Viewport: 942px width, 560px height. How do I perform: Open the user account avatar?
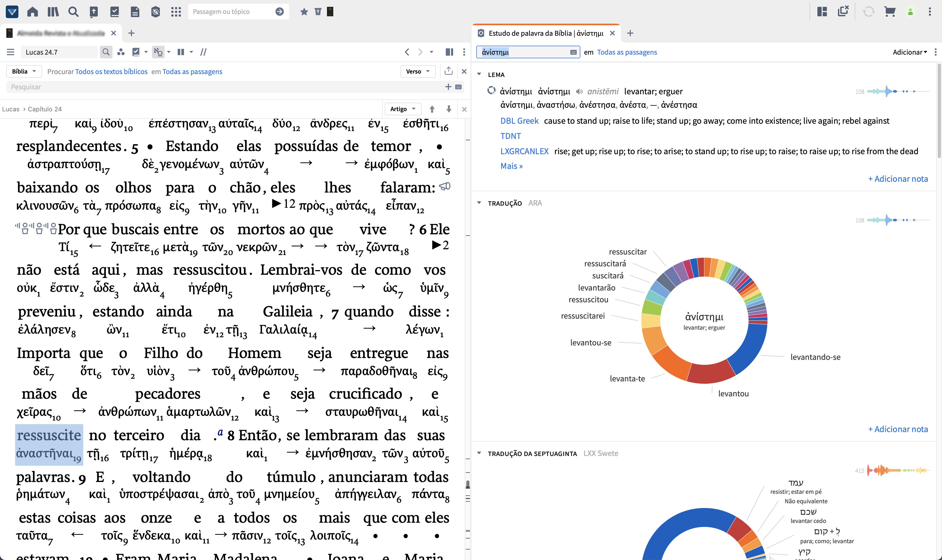click(910, 12)
